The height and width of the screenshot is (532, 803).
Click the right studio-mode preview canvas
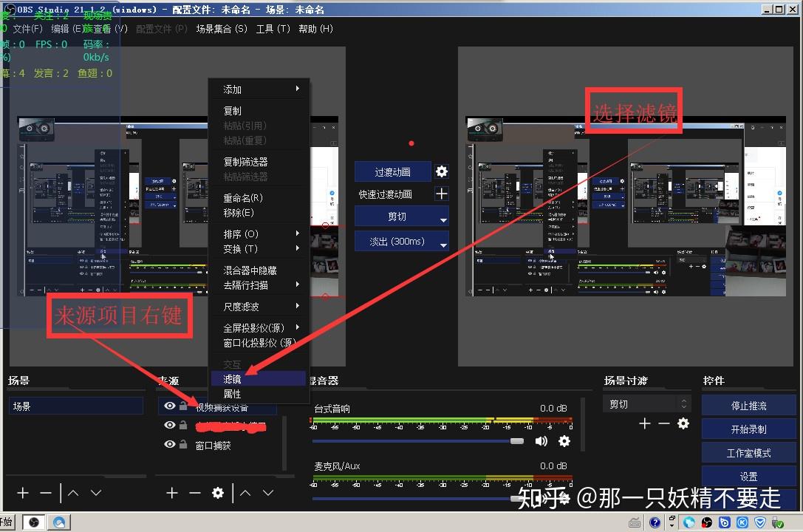[x=625, y=206]
